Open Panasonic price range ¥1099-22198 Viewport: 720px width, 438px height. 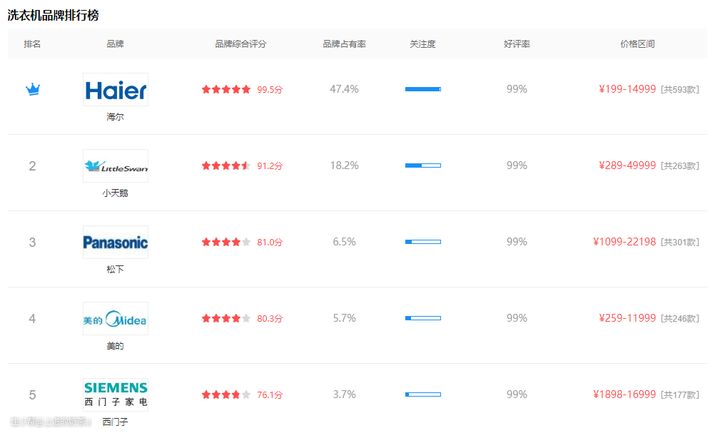624,242
